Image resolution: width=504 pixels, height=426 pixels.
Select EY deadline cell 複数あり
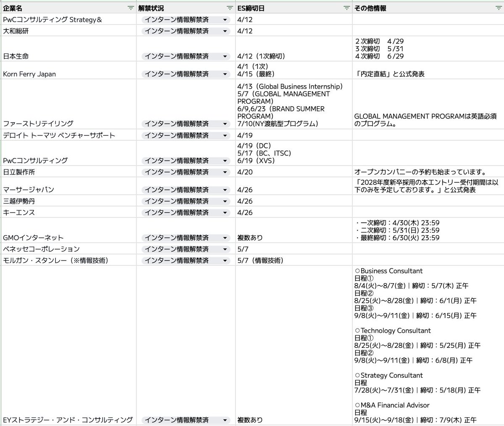tap(294, 345)
